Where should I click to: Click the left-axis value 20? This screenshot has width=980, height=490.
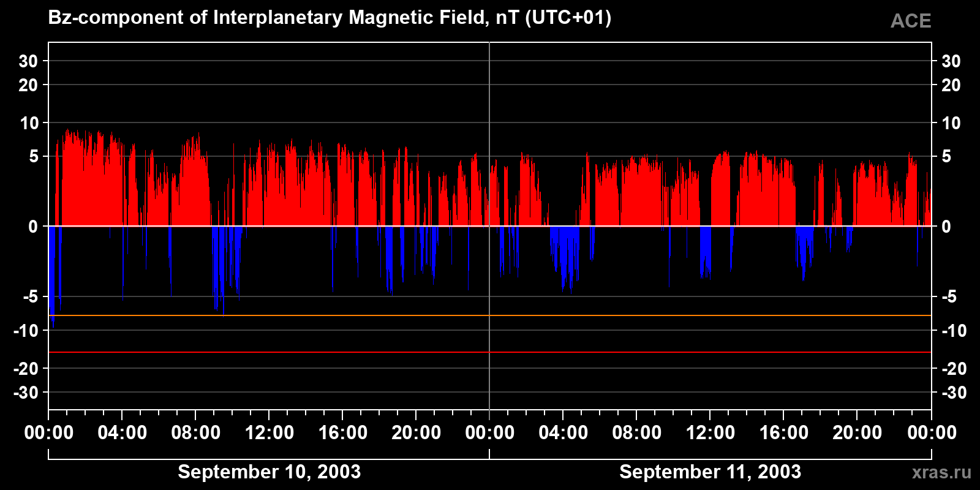[x=28, y=85]
